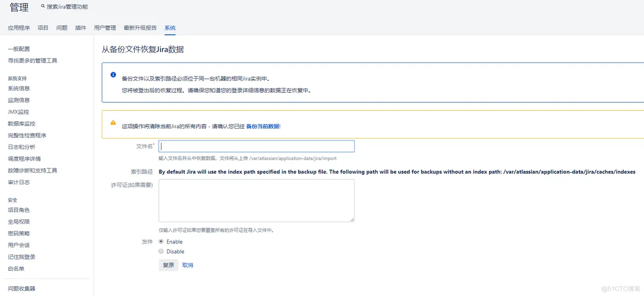The width and height of the screenshot is (644, 296).
Task: Open the 问题 tab
Action: 62,28
